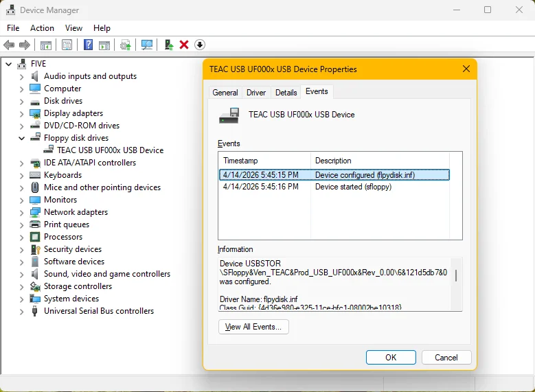Viewport: 535px width, 392px height.
Task: Uninstall device with the red X icon
Action: pyautogui.click(x=184, y=45)
